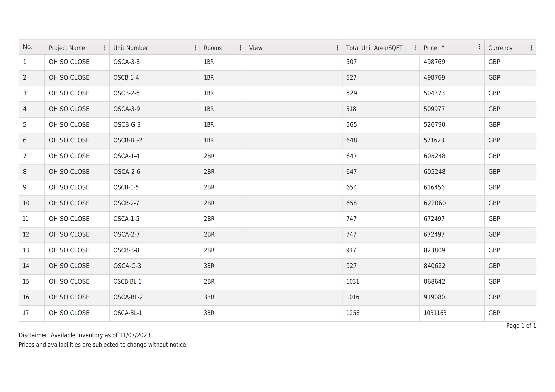Select unit number OSCA-G-3
This screenshot has height=392, width=555.
point(127,266)
